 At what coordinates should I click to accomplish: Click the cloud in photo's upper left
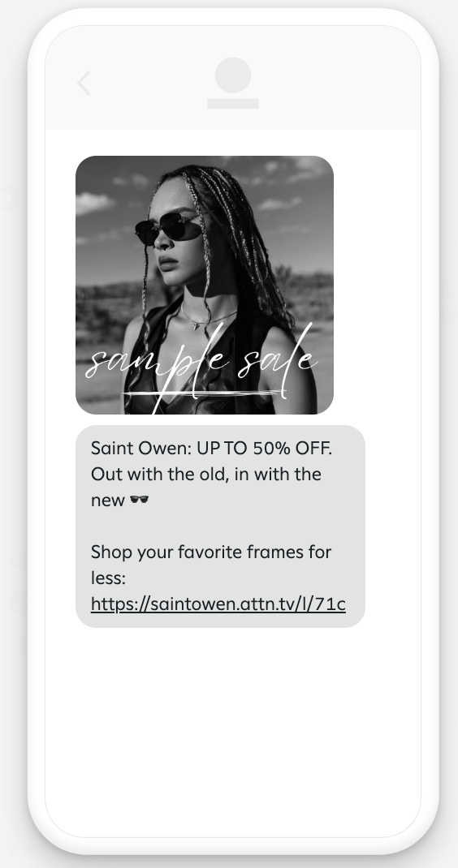click(x=93, y=203)
